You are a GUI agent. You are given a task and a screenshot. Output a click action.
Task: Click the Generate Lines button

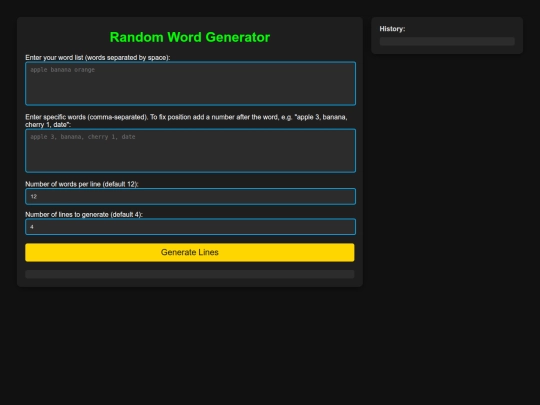tap(190, 252)
